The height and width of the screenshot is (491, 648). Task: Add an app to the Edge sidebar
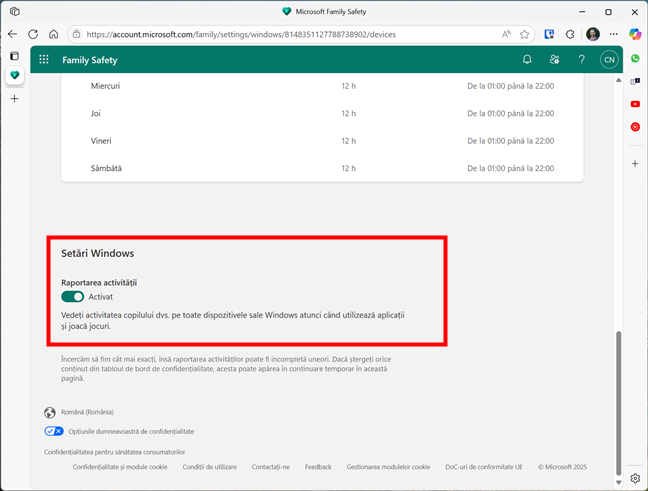click(635, 164)
